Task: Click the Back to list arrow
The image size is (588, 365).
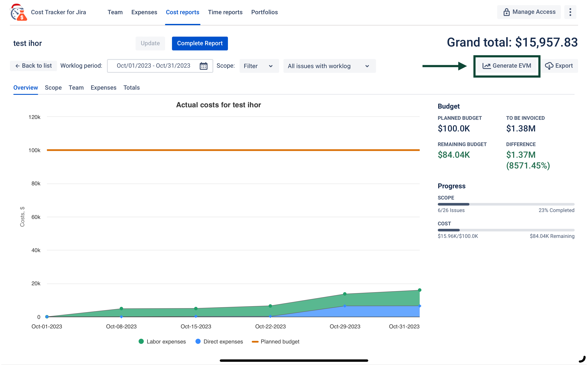Action: (x=17, y=66)
